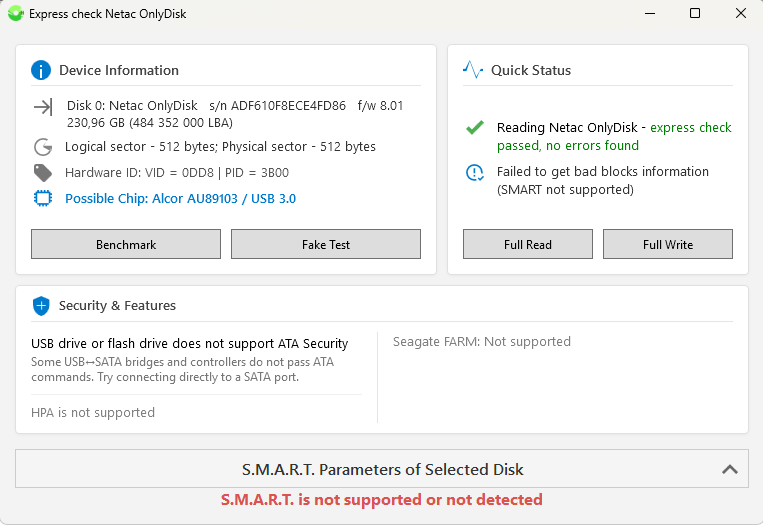Click the Security & Features shield icon
This screenshot has height=525, width=763.
[x=41, y=306]
